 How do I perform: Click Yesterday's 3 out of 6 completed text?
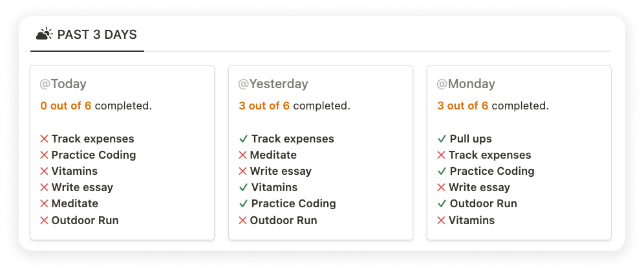coord(294,106)
